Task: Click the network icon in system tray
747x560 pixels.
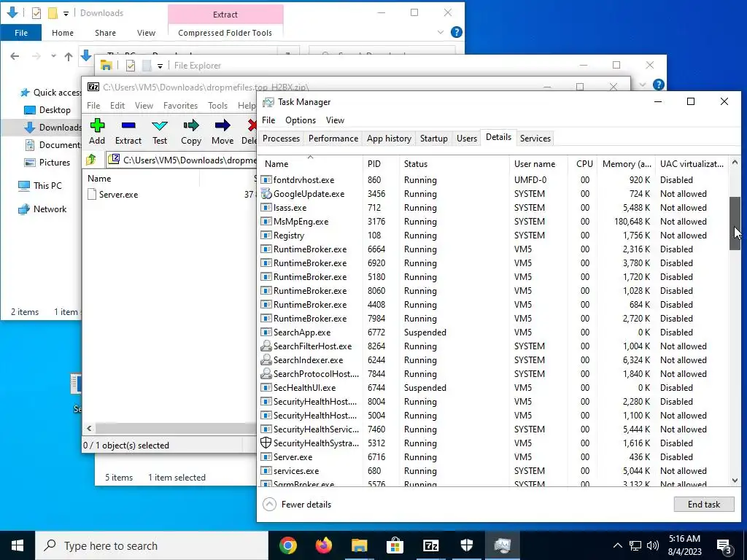Action: 635,545
